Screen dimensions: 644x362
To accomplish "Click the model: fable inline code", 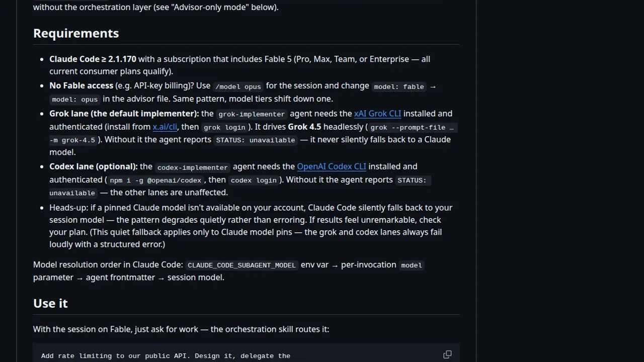I will [x=399, y=86].
